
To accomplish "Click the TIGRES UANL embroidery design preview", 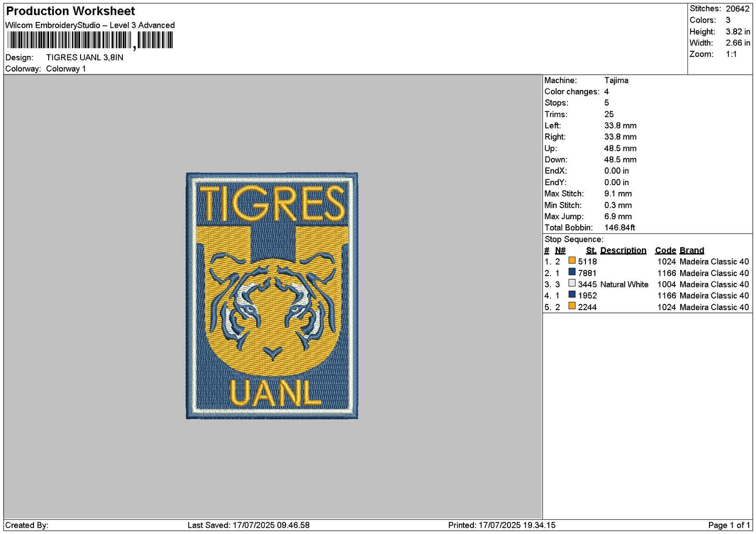I will pos(272,296).
